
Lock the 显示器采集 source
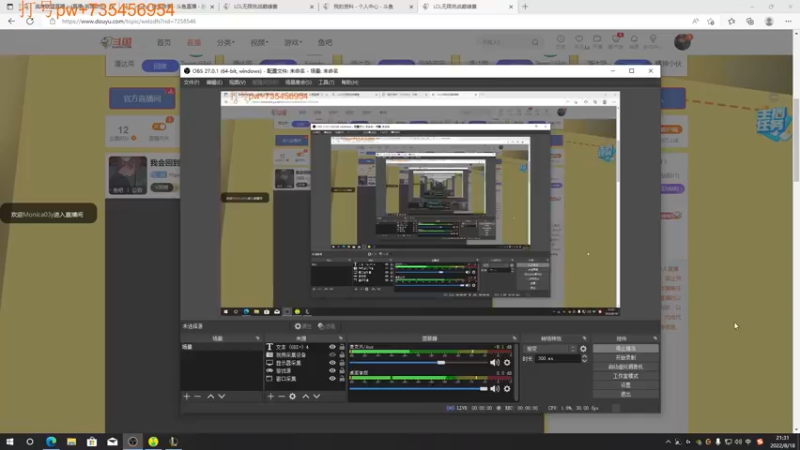pos(342,363)
